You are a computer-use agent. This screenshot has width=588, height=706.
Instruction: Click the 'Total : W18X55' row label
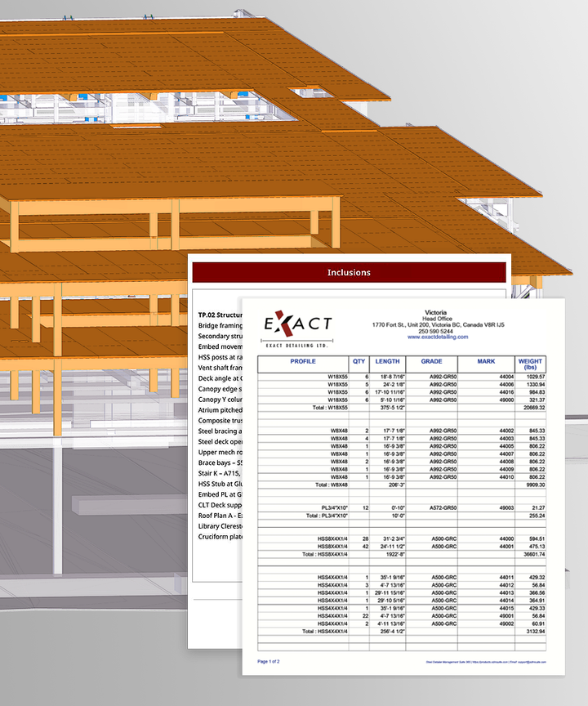(x=330, y=408)
